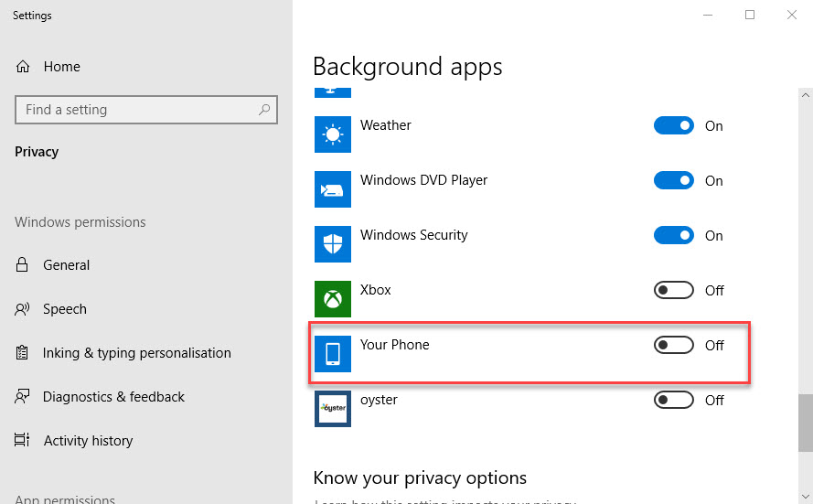The width and height of the screenshot is (813, 504).
Task: Open the Home settings page
Action: pos(61,67)
